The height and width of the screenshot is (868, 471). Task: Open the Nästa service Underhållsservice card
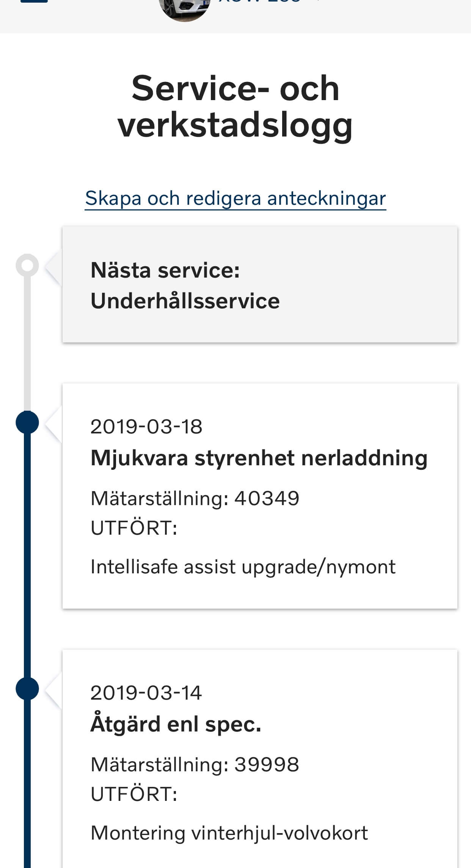pos(260,284)
